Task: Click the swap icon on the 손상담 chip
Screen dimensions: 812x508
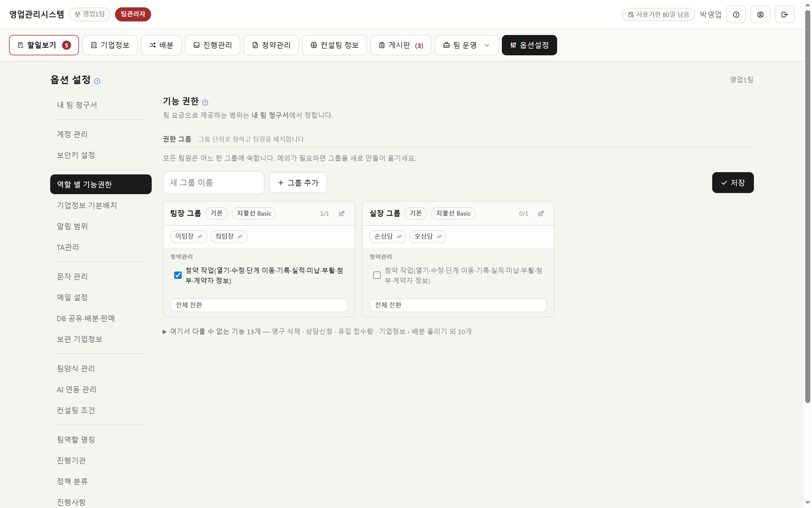Action: 399,237
